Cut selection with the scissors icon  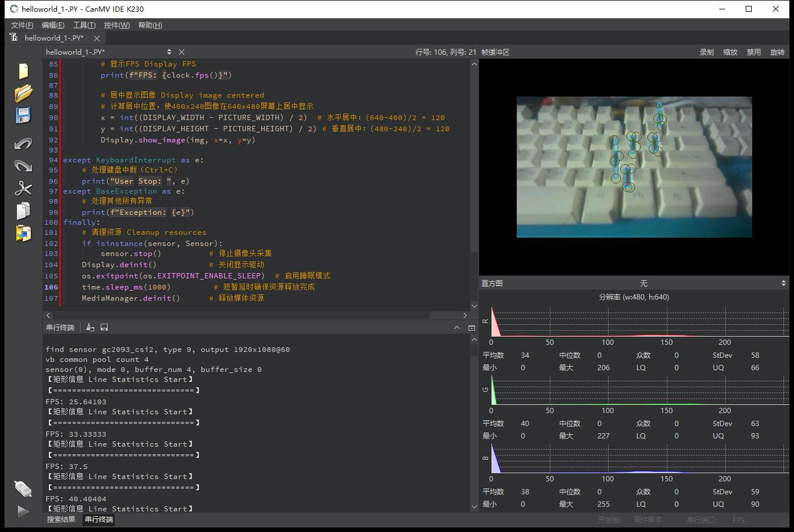23,188
